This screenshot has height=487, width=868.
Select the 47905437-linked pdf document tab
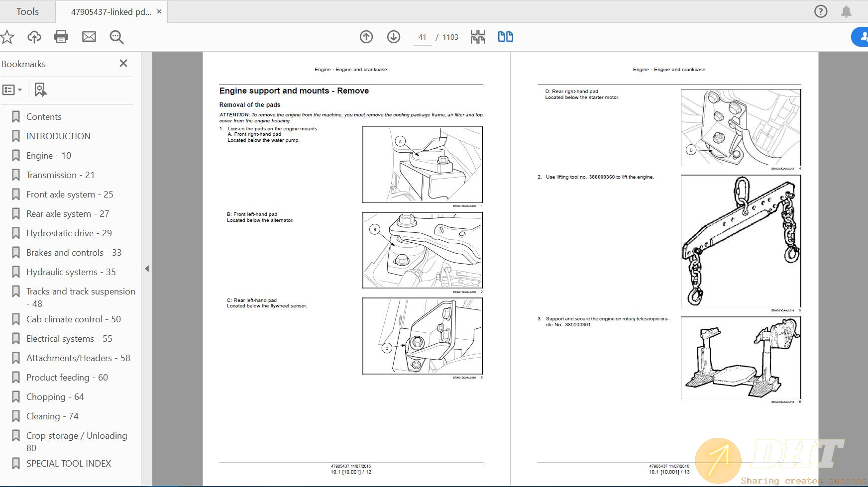coord(110,11)
